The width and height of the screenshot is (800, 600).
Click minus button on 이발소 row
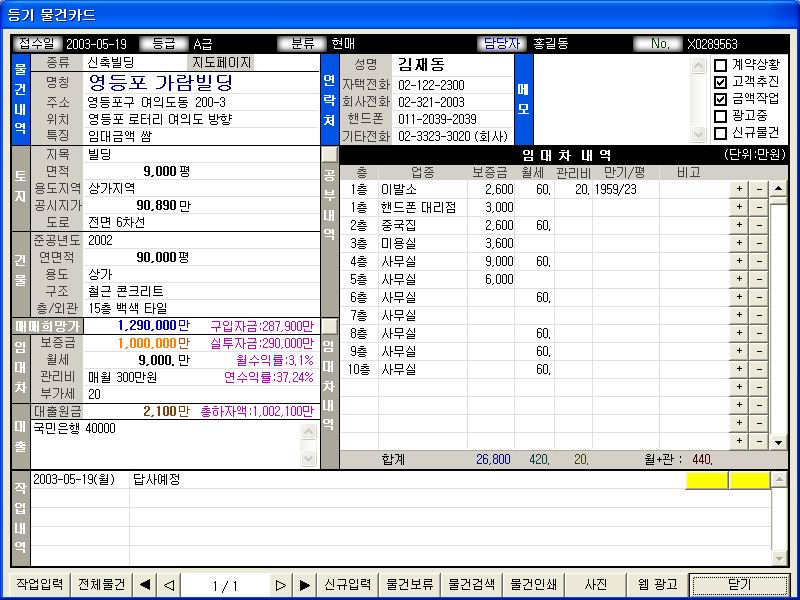click(757, 189)
